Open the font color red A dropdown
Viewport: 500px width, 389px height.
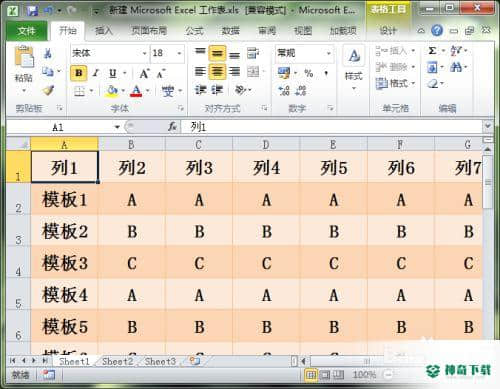tap(148, 91)
